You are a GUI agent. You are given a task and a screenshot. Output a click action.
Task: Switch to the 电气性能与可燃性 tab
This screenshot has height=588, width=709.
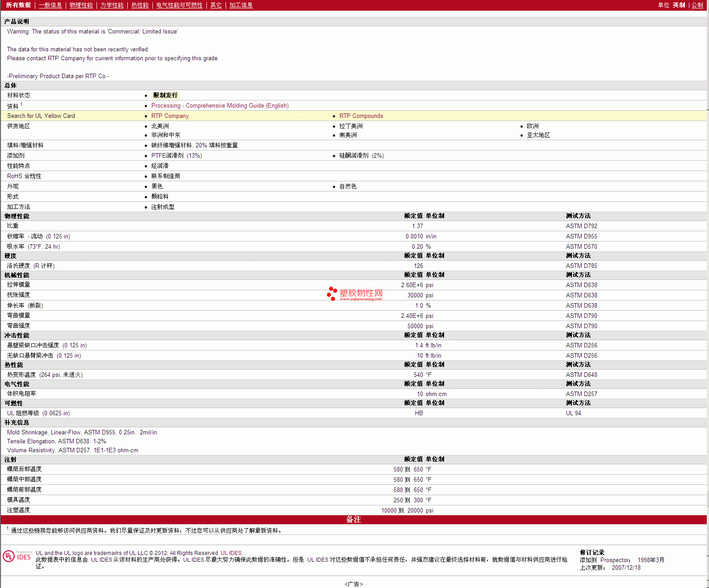click(179, 5)
